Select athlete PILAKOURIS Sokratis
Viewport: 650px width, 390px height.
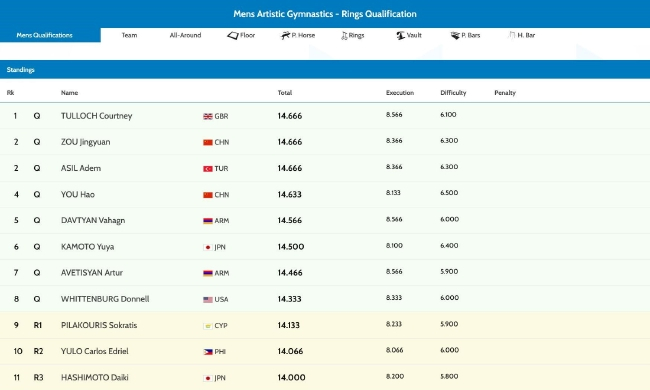pos(99,325)
